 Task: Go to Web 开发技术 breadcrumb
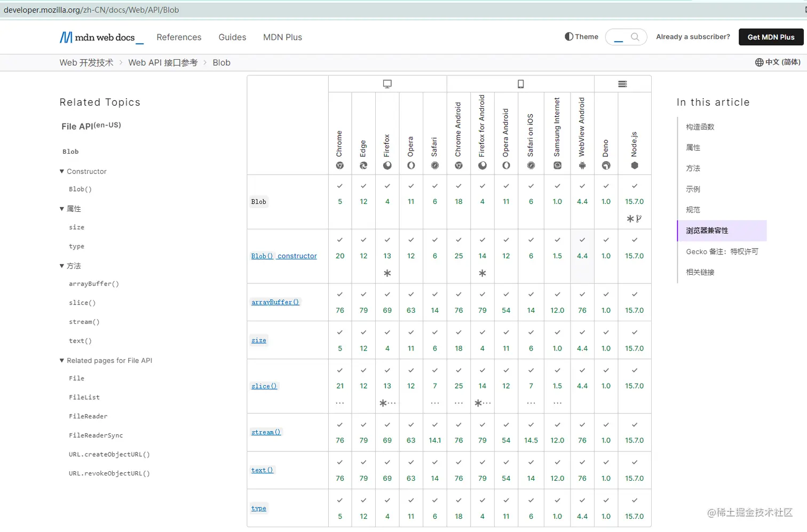click(86, 62)
